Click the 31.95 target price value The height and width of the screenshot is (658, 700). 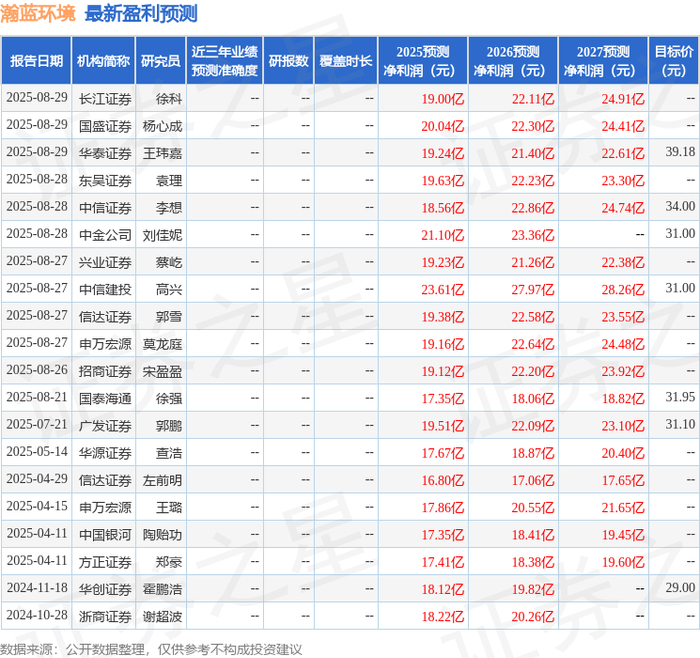pyautogui.click(x=680, y=397)
